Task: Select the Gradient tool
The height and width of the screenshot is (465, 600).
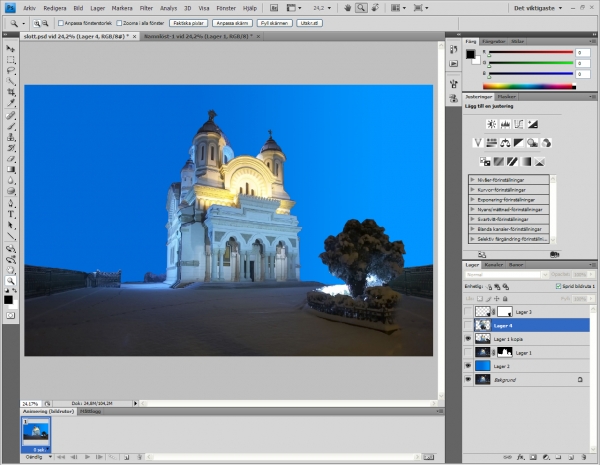Action: tap(11, 169)
